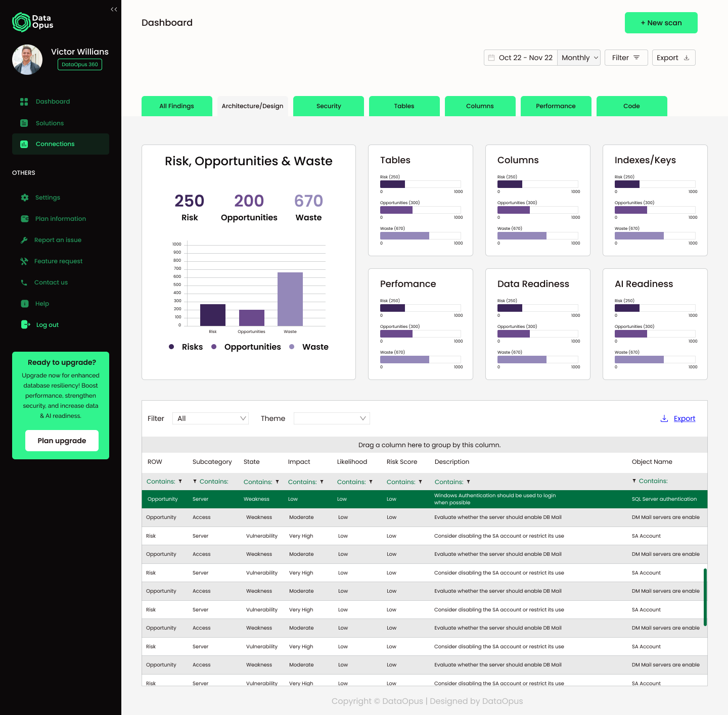Click the download icon beside table Export link
Viewport: 728px width, 715px height.
point(664,418)
